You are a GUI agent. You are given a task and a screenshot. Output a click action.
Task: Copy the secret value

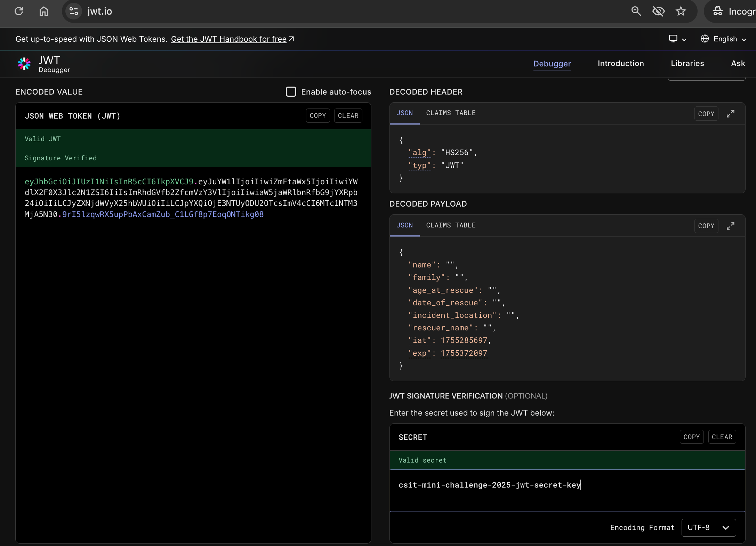[691, 437]
